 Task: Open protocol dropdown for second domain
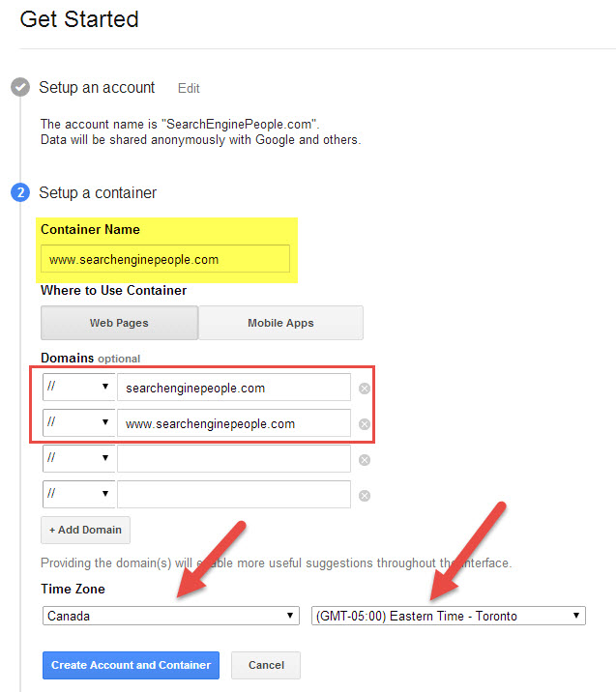tap(78, 423)
